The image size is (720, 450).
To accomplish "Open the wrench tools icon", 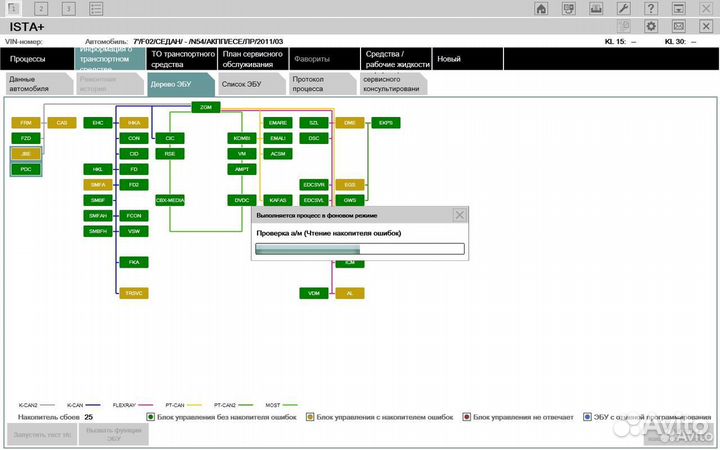I will [x=623, y=9].
